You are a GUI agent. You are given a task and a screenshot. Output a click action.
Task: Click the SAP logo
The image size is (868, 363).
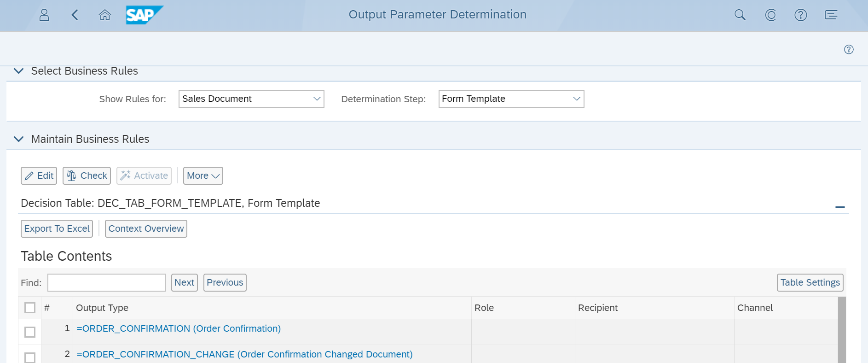tap(145, 15)
